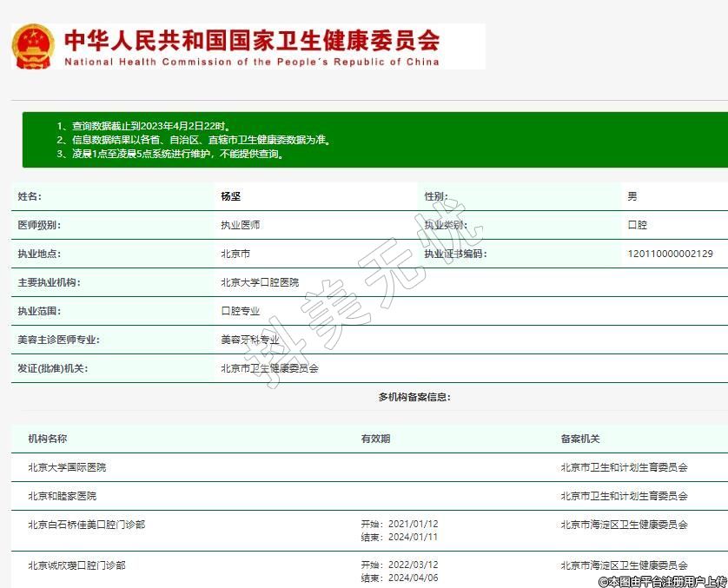
Task: Click the National Health Commission English subtitle
Action: (x=252, y=62)
